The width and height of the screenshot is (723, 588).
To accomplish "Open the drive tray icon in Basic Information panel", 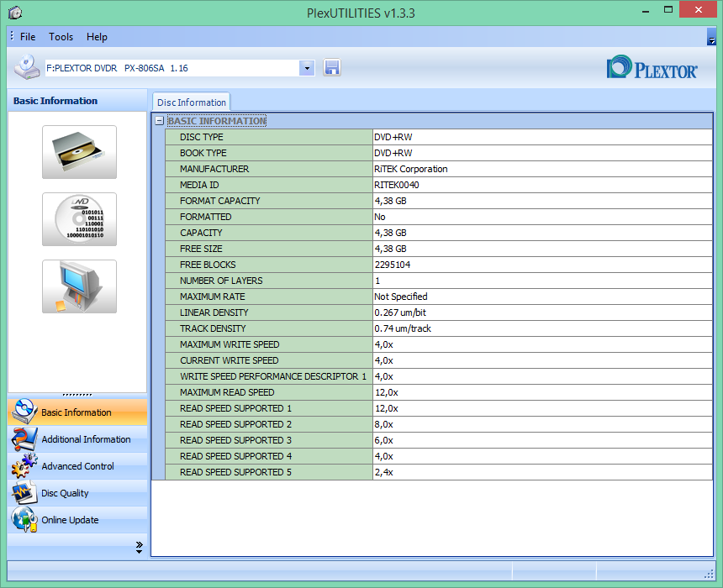I will (x=79, y=152).
